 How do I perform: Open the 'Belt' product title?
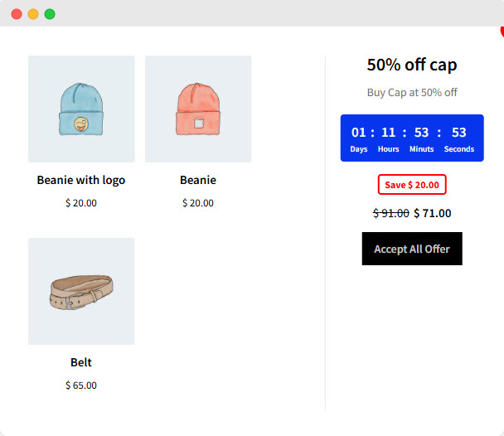click(x=81, y=362)
